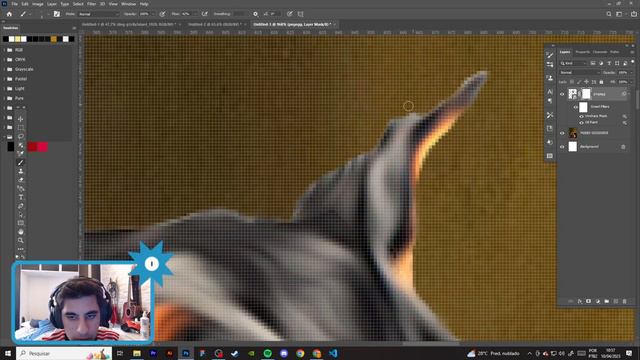Open the workspace switcher icon

coord(619,14)
